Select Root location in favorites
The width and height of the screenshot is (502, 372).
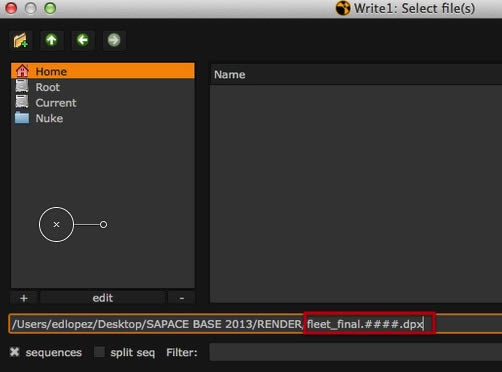(103, 87)
